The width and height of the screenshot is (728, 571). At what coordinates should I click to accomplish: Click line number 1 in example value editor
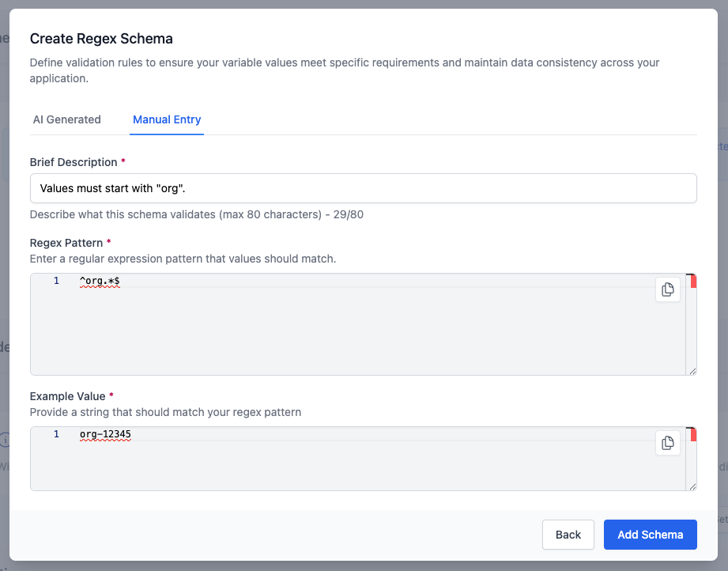[55, 433]
